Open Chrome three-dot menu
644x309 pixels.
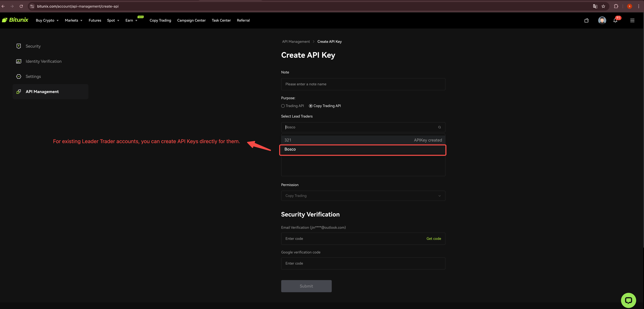pos(638,6)
